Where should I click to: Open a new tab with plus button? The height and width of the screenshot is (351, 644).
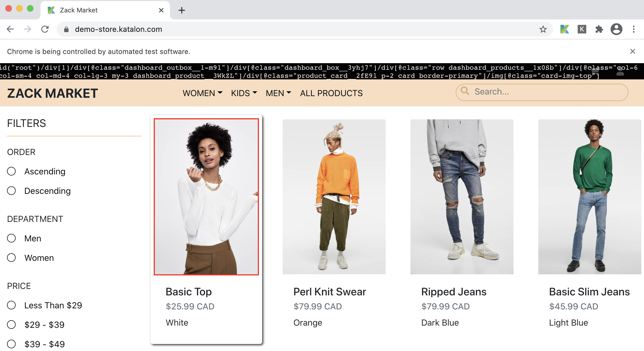pos(182,10)
